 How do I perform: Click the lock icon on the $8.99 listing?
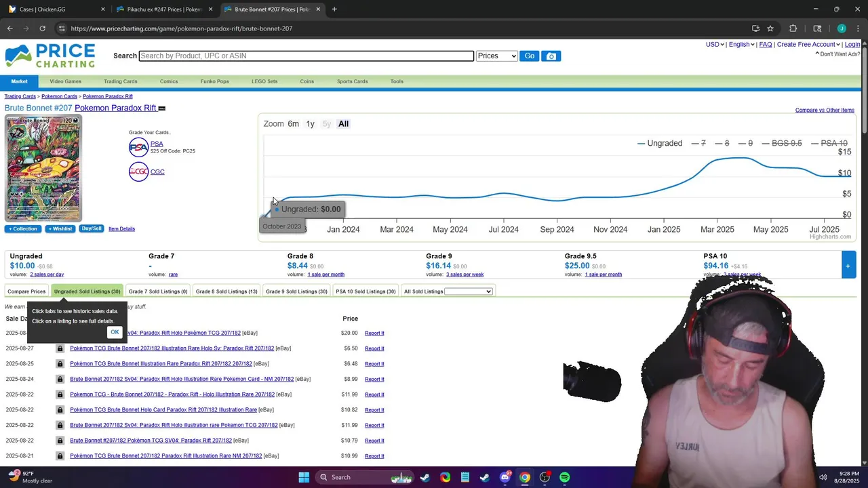coord(60,380)
